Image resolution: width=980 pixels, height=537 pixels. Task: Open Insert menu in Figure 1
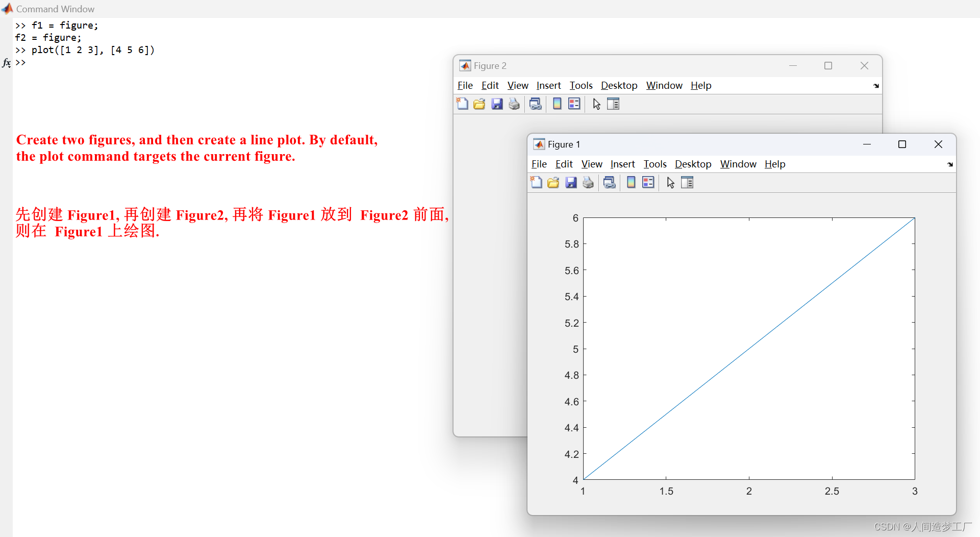pos(622,164)
